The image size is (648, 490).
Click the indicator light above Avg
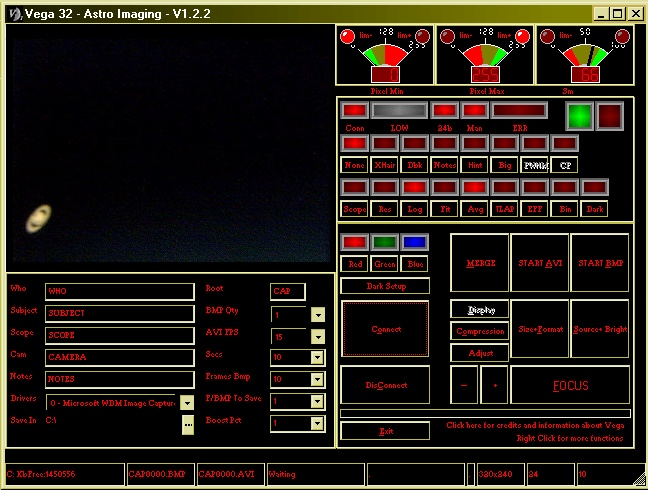pos(475,187)
